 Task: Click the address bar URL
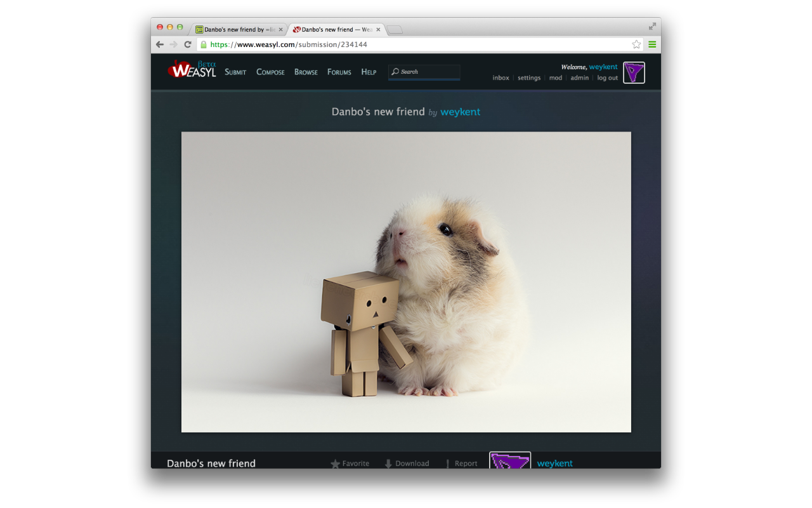click(x=289, y=44)
